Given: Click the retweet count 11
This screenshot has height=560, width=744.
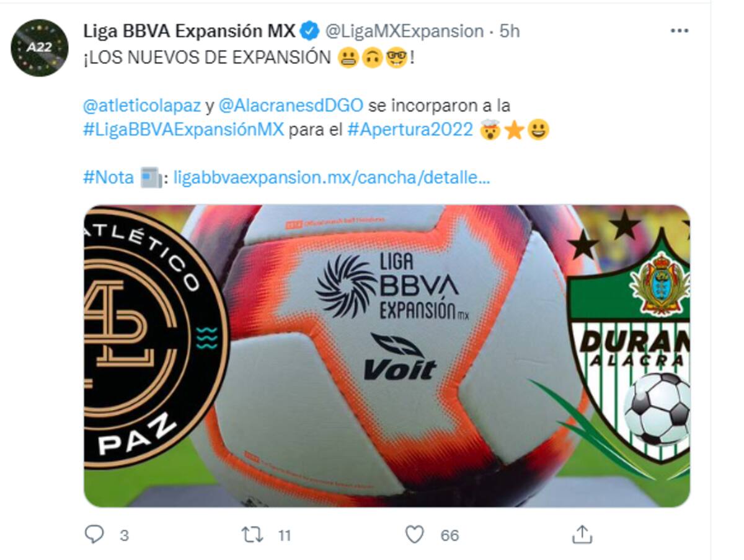Looking at the screenshot, I should (284, 535).
